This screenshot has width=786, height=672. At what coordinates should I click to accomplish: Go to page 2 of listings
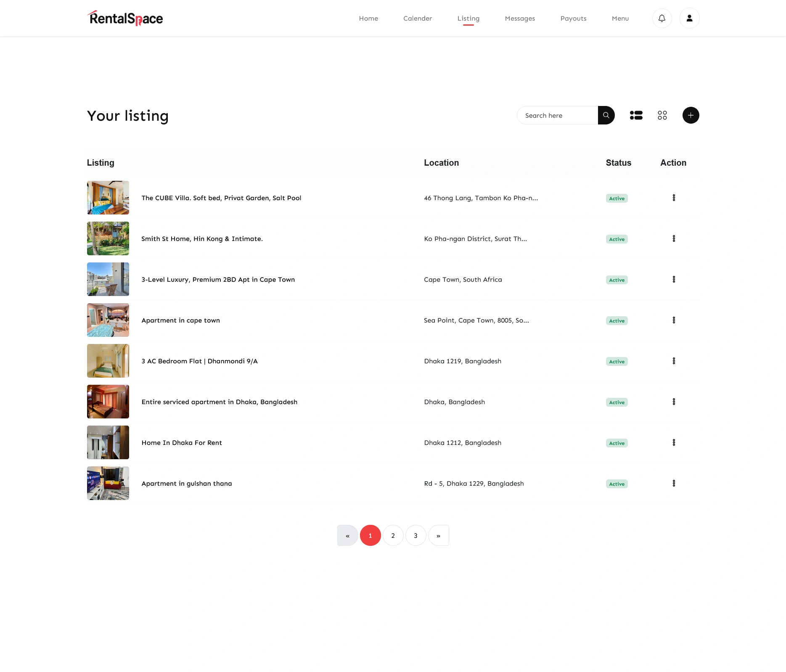click(x=393, y=535)
